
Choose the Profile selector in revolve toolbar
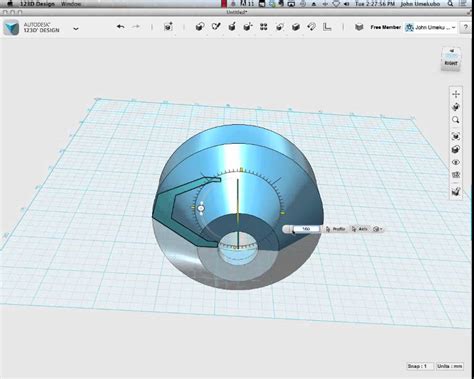(x=335, y=229)
